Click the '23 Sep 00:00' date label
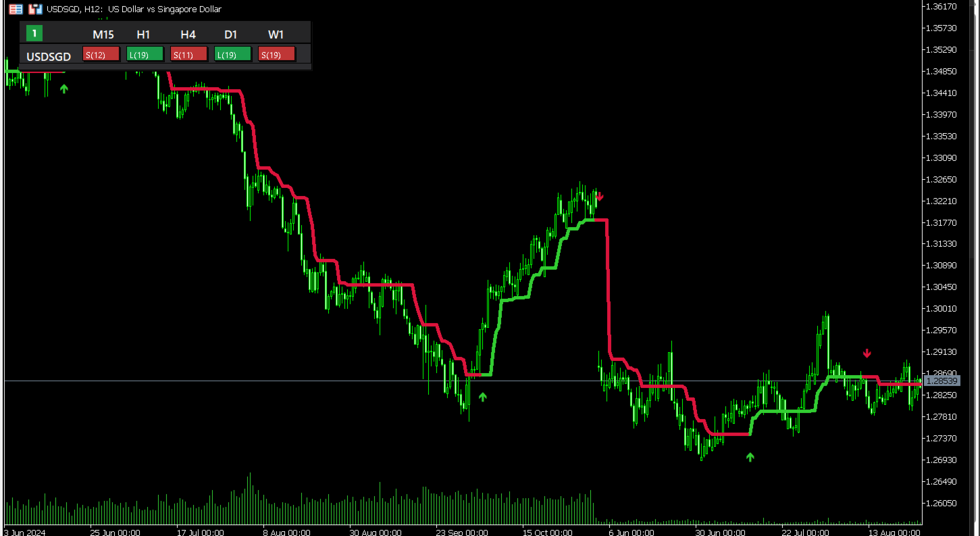Image resolution: width=980 pixels, height=536 pixels. click(x=462, y=532)
